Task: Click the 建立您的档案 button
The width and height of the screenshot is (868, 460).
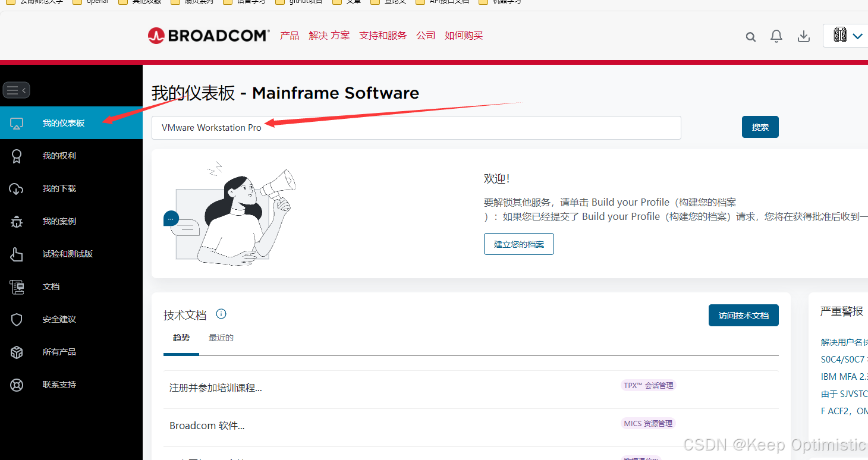Action: pyautogui.click(x=519, y=244)
